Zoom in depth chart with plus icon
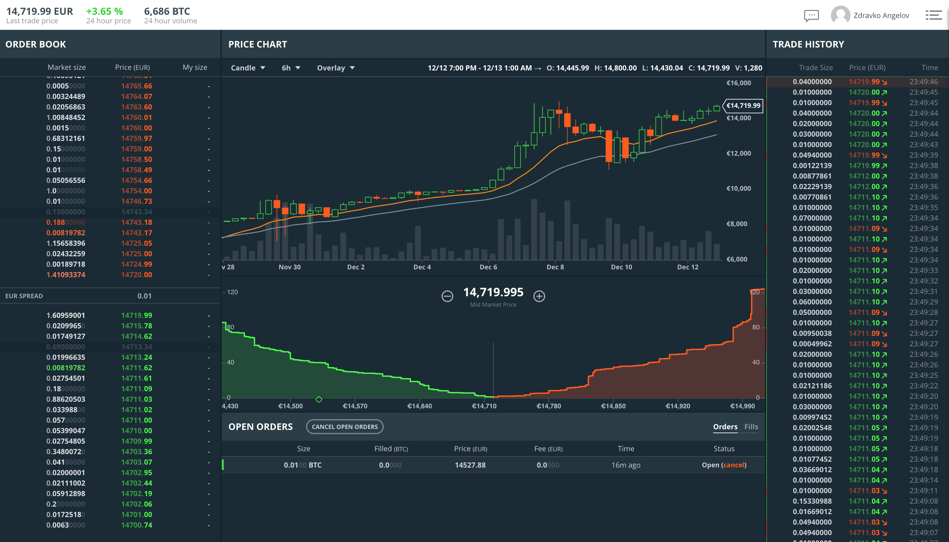Viewport: 949px width, 542px height. (539, 296)
